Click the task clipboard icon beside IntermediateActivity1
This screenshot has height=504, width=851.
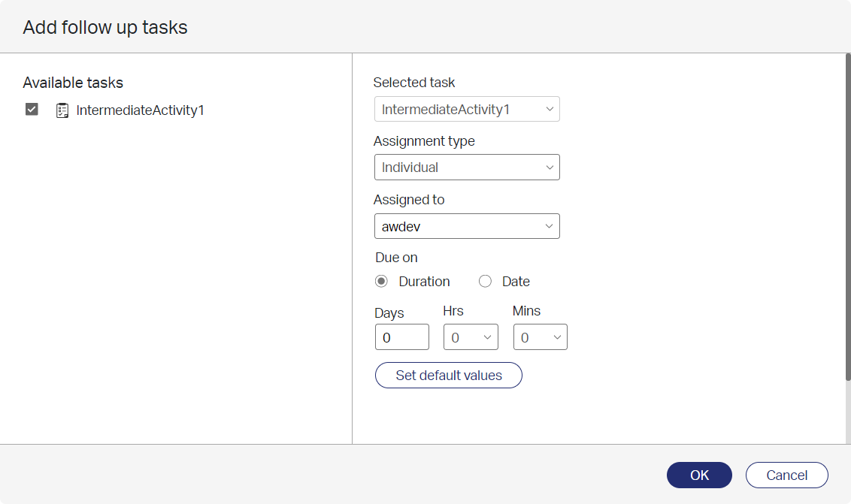(x=62, y=110)
